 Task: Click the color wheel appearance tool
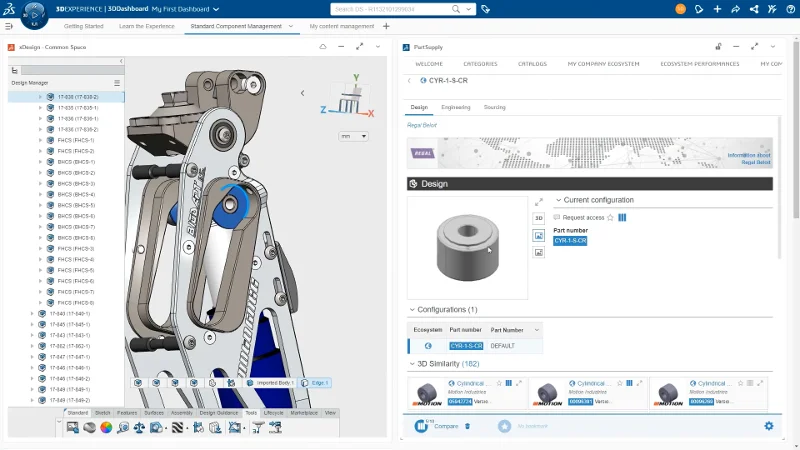point(106,427)
